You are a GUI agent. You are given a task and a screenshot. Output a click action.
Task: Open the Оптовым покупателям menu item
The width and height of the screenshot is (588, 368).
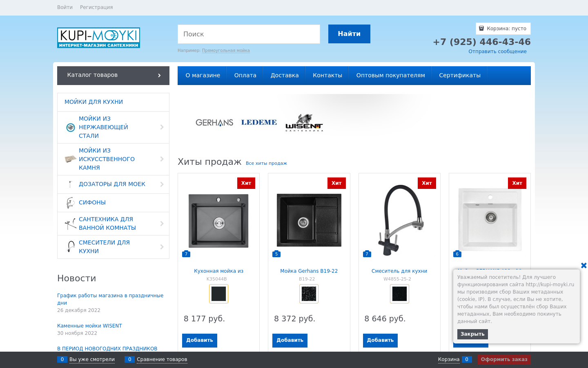390,75
